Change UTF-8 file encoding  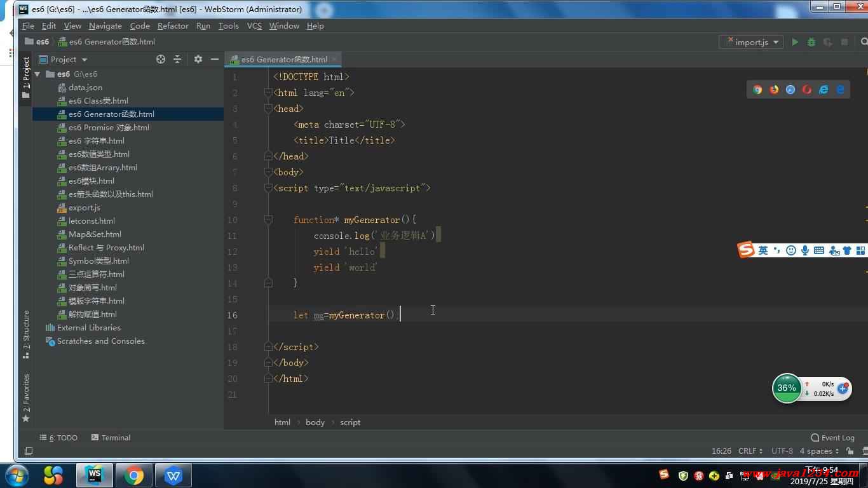[x=782, y=451]
